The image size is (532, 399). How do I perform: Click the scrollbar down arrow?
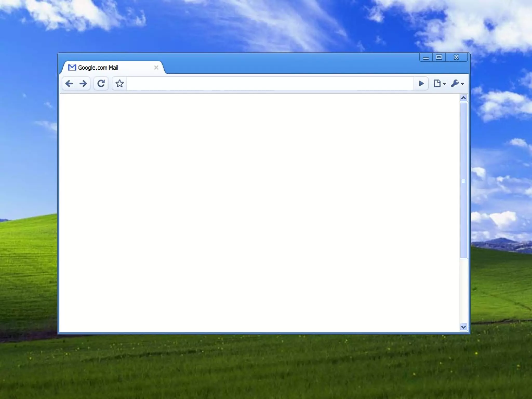tap(464, 327)
